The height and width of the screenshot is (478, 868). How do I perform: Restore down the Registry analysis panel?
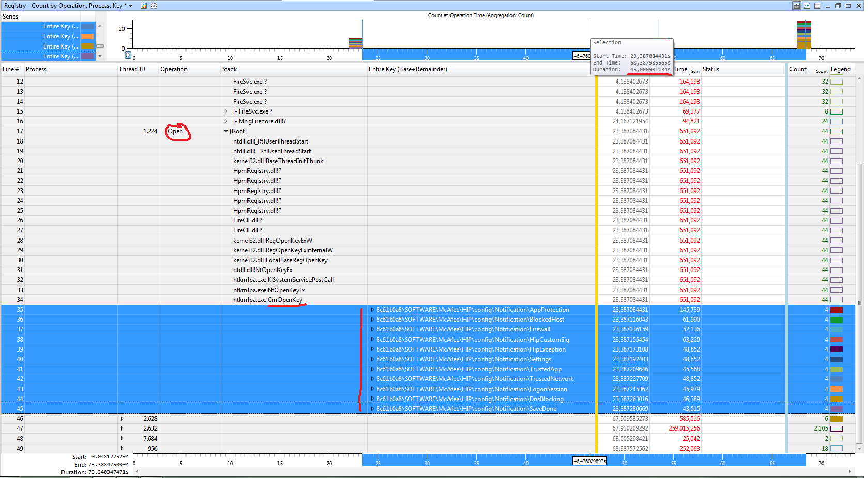pos(838,6)
